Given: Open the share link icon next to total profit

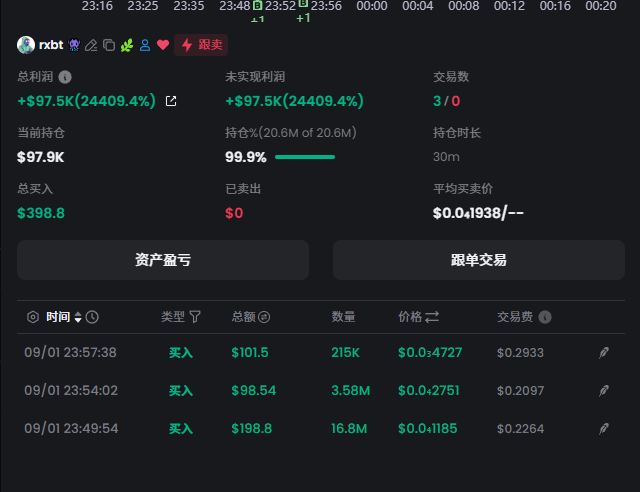Looking at the screenshot, I should (171, 101).
